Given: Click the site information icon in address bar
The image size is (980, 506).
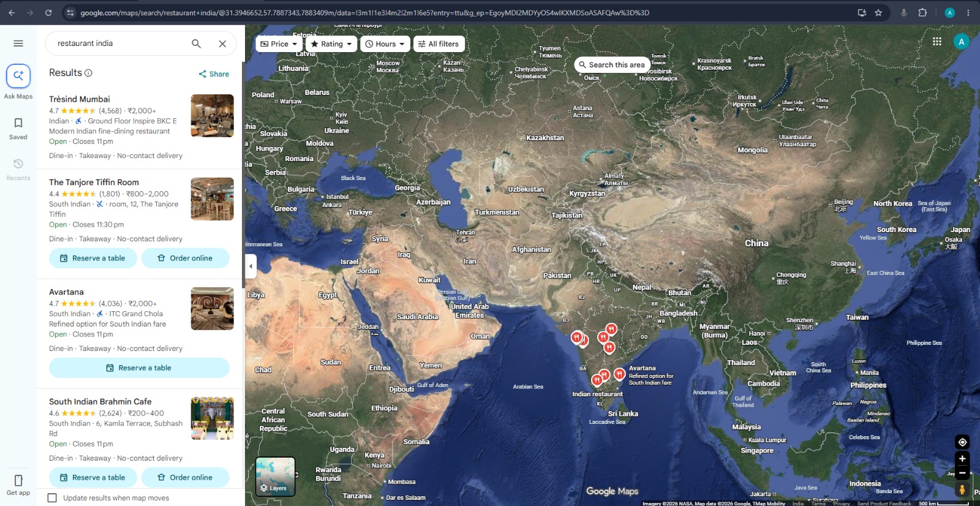Looking at the screenshot, I should pos(70,12).
